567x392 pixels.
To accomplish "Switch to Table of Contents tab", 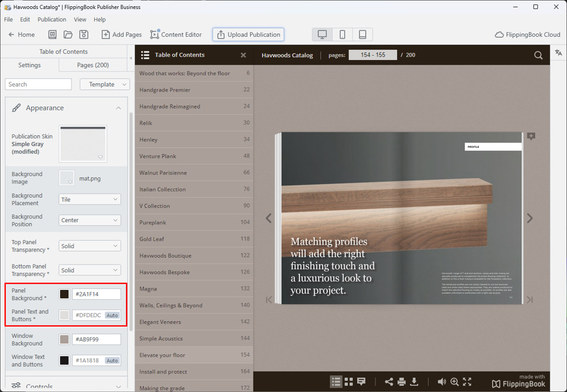I will 64,52.
